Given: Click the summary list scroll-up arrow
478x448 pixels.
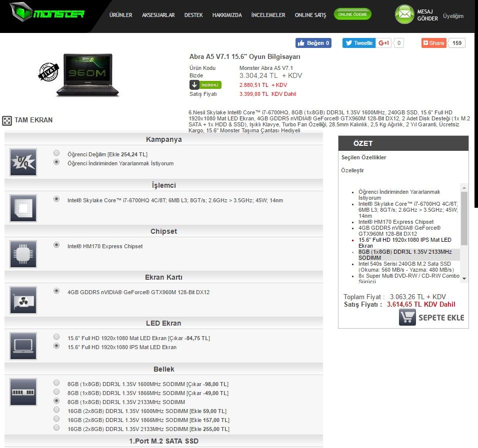Looking at the screenshot, I should coord(464,188).
